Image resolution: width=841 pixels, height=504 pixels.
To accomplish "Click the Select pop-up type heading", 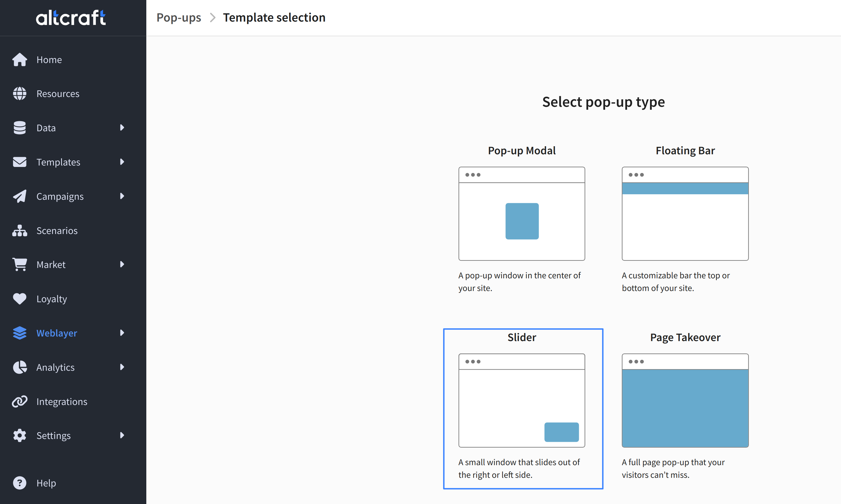I will (603, 102).
